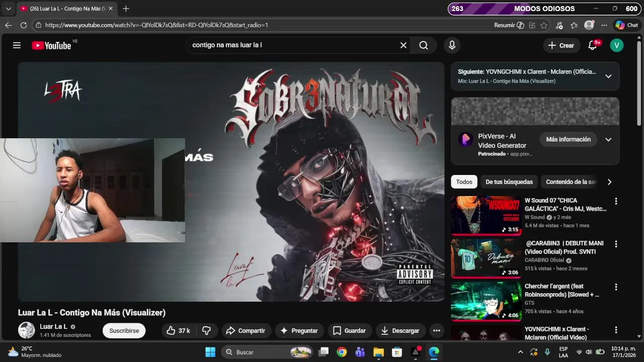
Task: Open Microsoft Store from the taskbar
Action: (397, 352)
